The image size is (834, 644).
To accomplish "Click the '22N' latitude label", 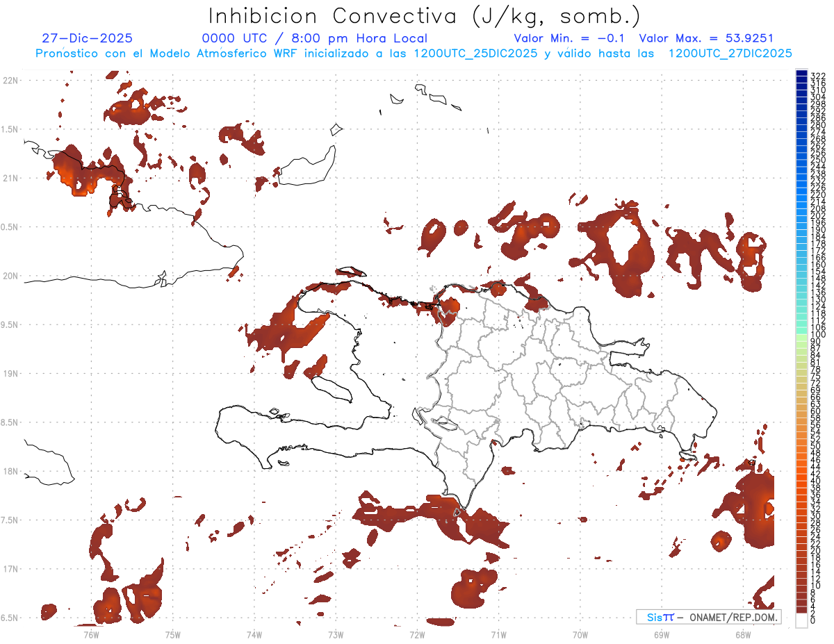I will (10, 81).
